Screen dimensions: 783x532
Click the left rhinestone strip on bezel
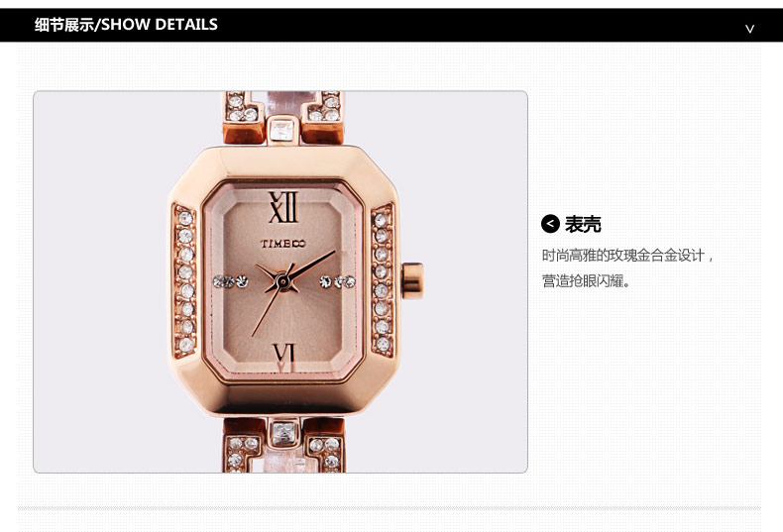coord(185,280)
